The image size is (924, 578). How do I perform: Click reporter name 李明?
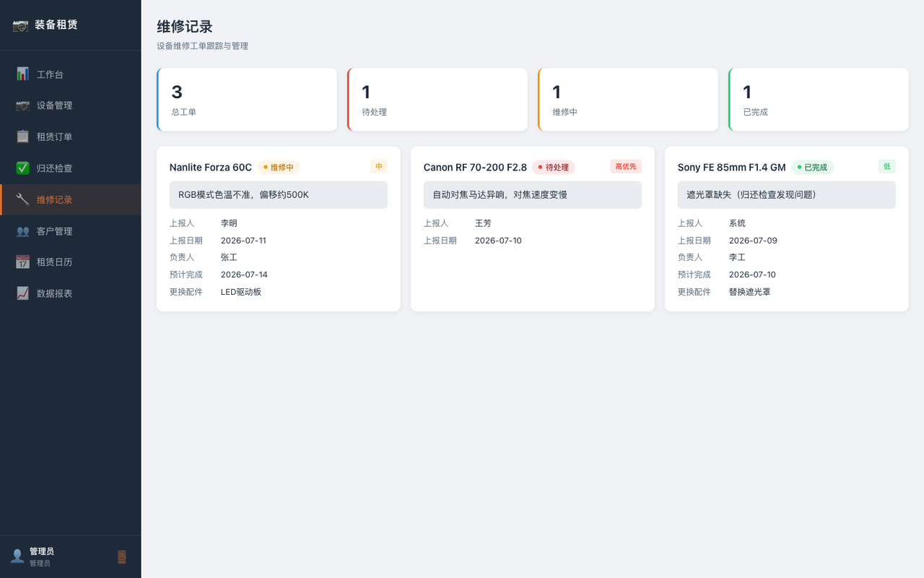(x=229, y=223)
